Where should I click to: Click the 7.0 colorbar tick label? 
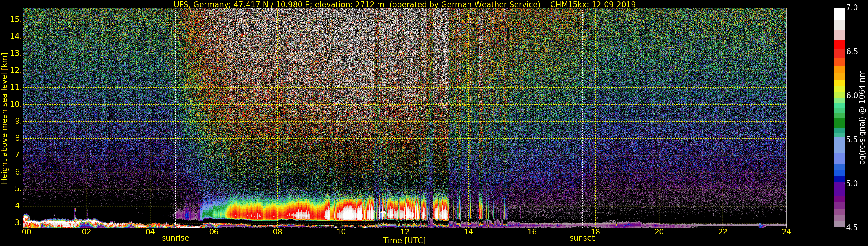pos(852,8)
